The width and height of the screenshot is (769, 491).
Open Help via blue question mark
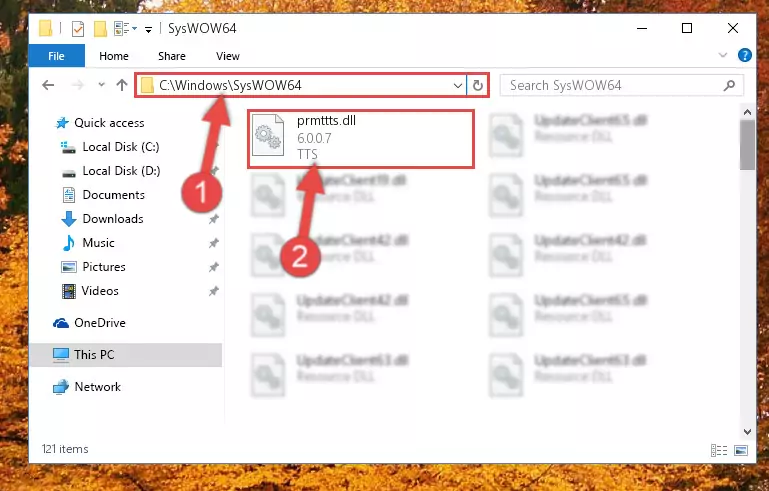(x=744, y=55)
